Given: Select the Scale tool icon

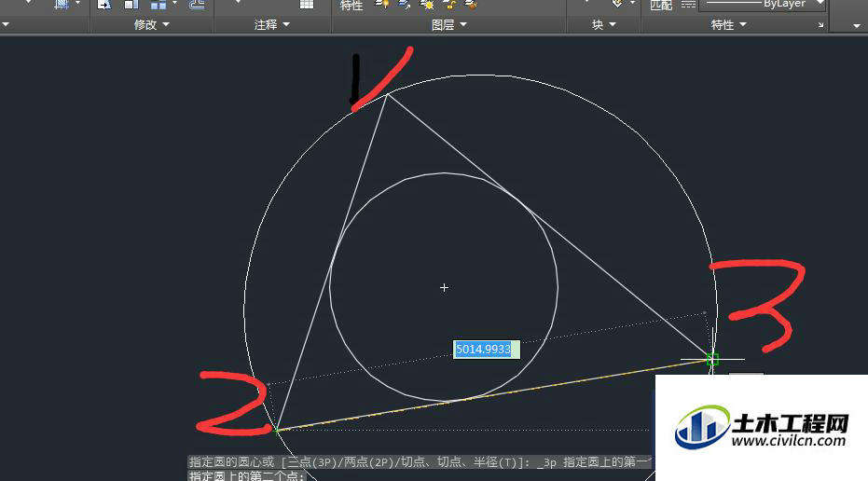Looking at the screenshot, I should tap(131, 5).
